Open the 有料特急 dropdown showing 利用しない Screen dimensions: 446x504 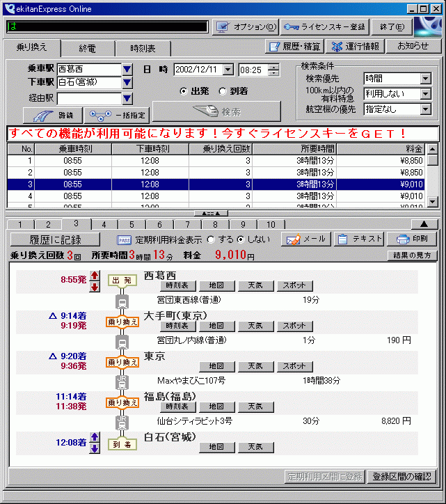(x=425, y=94)
